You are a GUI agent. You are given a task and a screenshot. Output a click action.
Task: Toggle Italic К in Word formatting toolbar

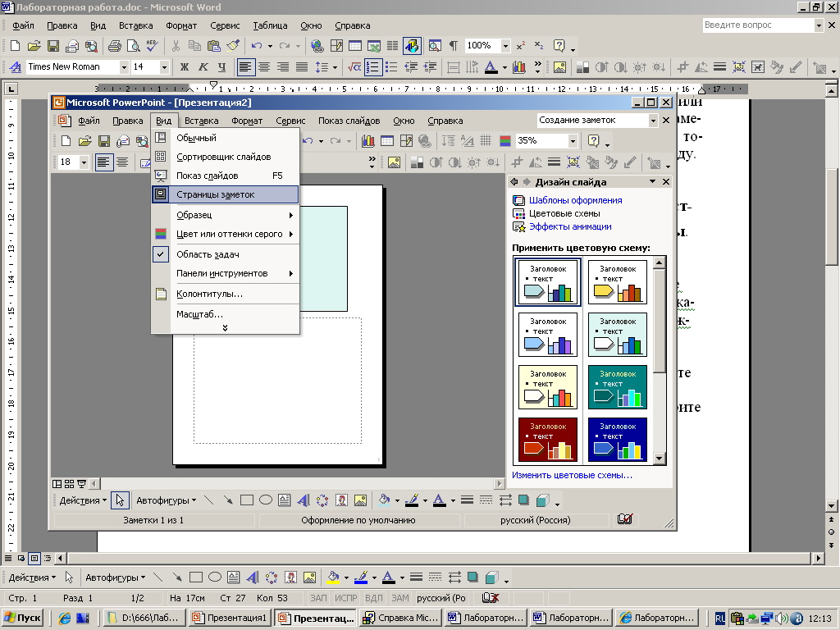[203, 67]
